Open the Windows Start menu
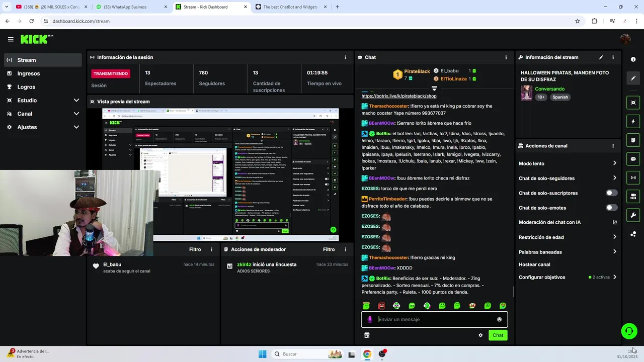Image resolution: width=644 pixels, height=362 pixels. pyautogui.click(x=262, y=354)
